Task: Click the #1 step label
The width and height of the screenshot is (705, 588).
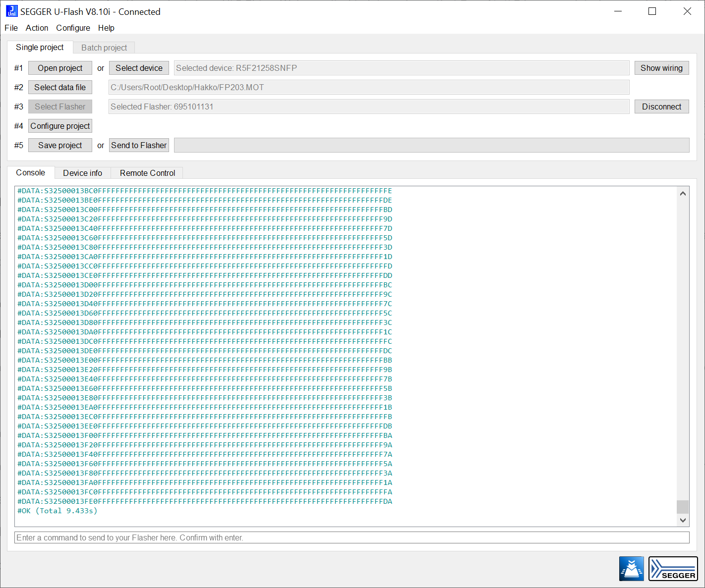Action: click(x=18, y=68)
